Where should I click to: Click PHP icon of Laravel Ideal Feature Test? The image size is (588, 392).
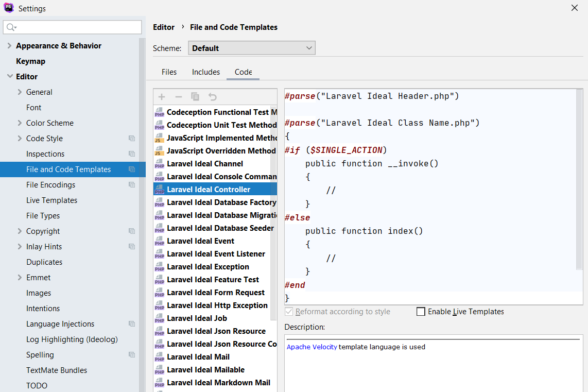point(160,280)
